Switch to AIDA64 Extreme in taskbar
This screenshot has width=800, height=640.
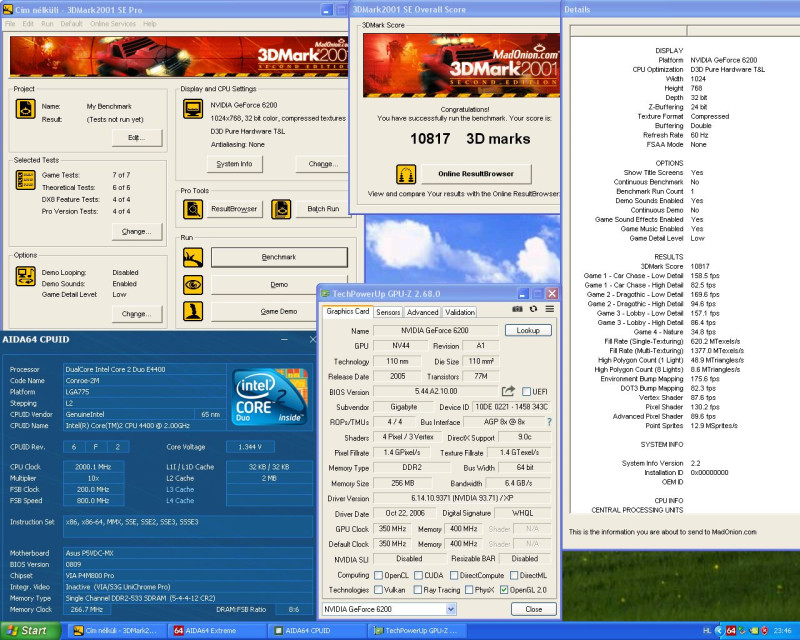[x=207, y=631]
